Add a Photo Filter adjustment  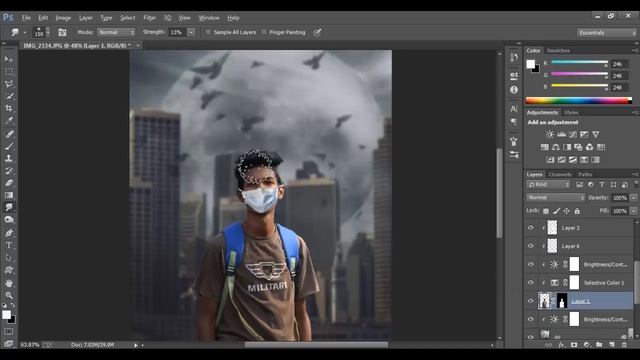pyautogui.click(x=578, y=147)
